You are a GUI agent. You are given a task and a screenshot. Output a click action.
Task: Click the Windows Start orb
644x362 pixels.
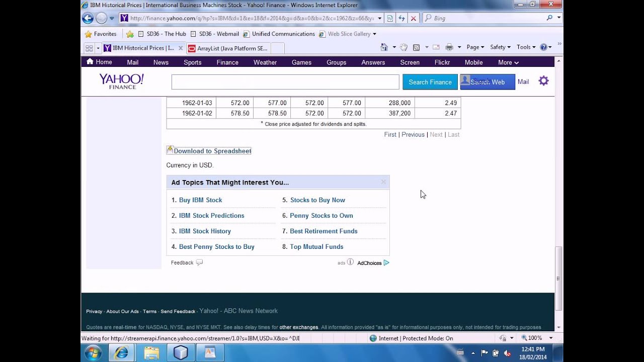(x=93, y=353)
